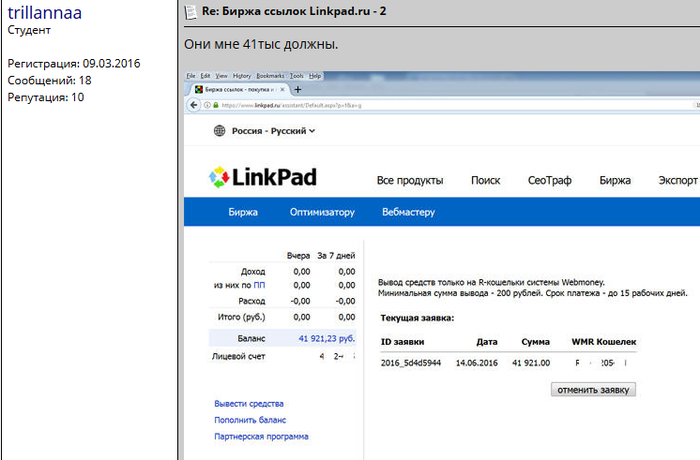Open the Tools menu

click(x=297, y=76)
